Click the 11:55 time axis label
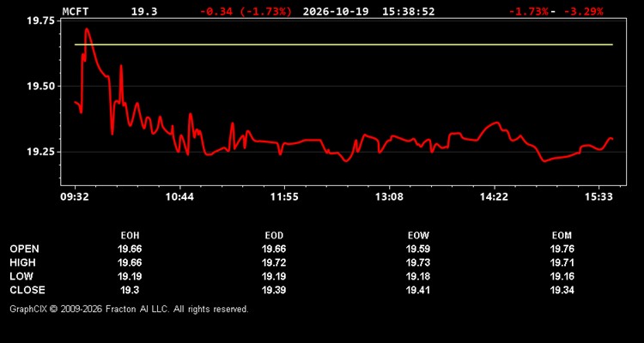 click(x=284, y=197)
